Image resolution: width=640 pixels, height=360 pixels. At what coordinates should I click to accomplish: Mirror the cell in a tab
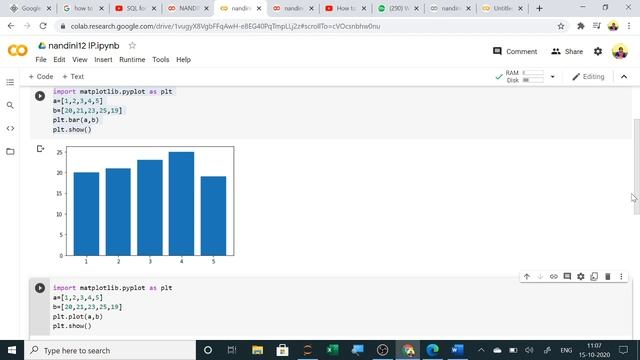(594, 276)
